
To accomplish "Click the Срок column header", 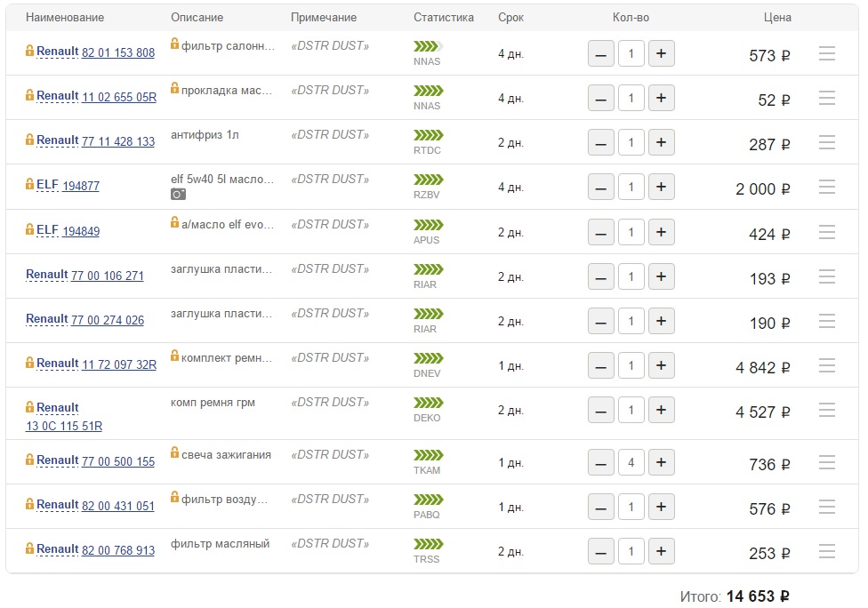I will pyautogui.click(x=511, y=18).
